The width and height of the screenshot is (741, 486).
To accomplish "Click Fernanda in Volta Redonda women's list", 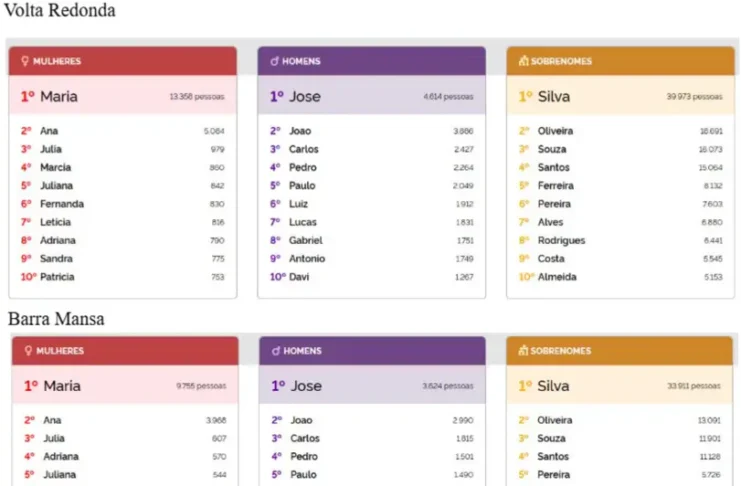I will 62,204.
